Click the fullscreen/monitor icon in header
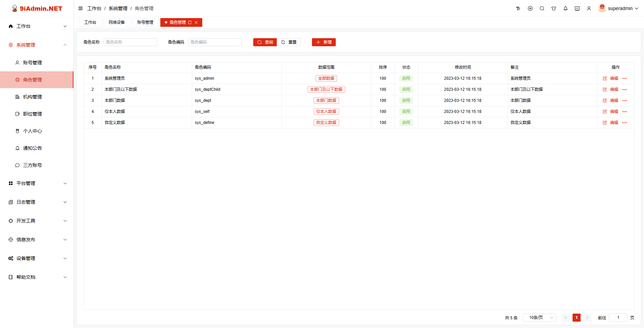 tap(577, 8)
